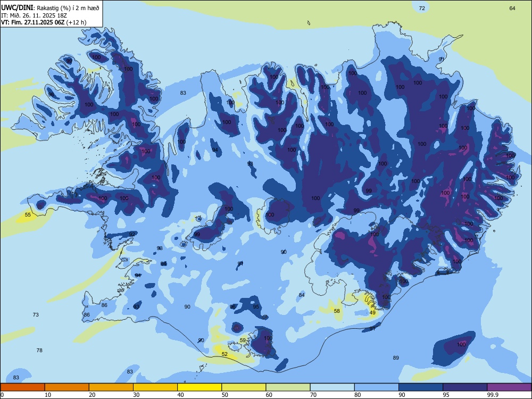Screen dimensions: 532x399
Task: Click the 10–20 orange legend segment
Action: click(67, 387)
